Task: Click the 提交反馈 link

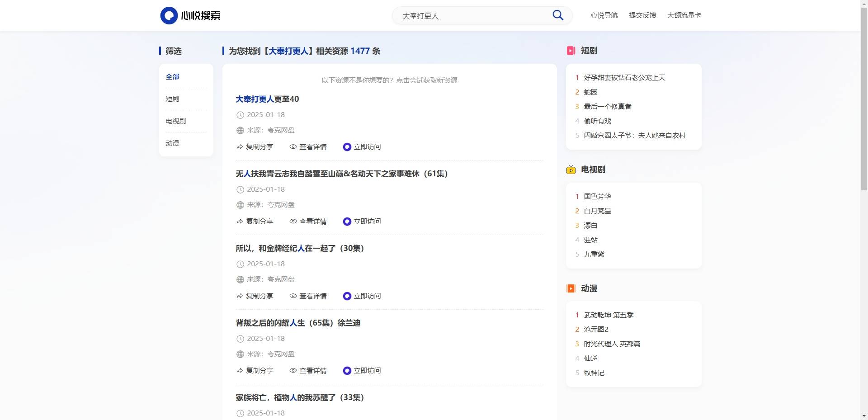Action: point(642,15)
